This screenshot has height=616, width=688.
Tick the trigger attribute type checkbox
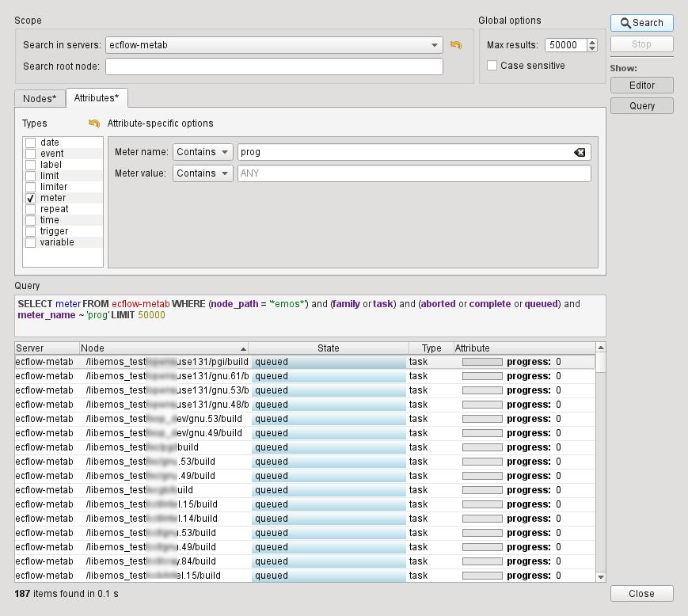tap(31, 231)
